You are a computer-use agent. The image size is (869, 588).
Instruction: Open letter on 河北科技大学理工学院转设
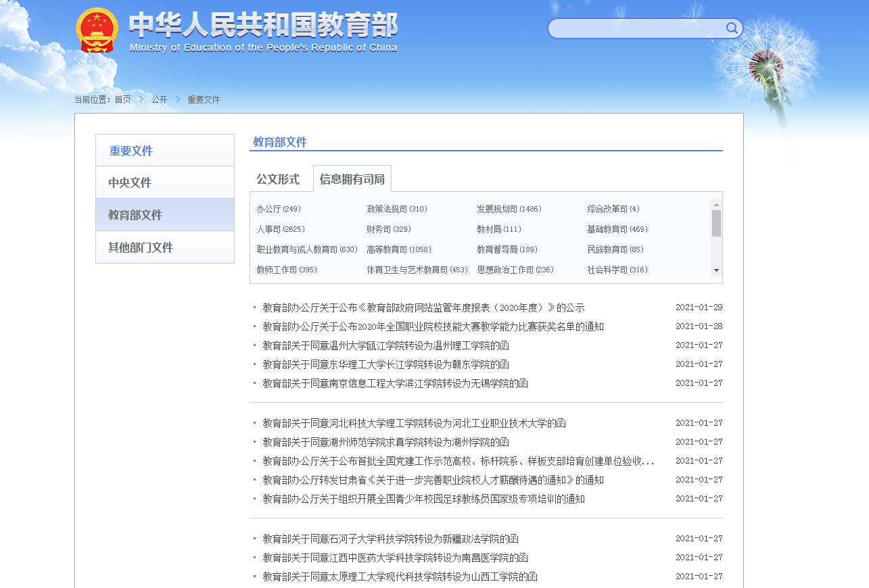click(x=415, y=423)
